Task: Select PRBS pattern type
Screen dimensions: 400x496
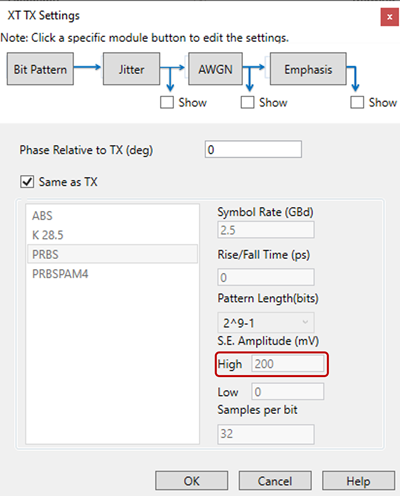Action: click(112, 254)
